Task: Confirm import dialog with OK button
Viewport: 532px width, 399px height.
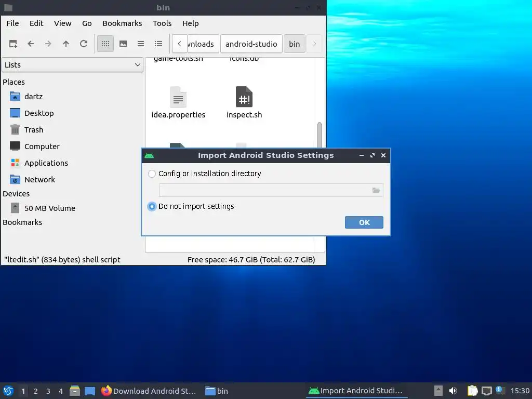Action: pos(364,222)
